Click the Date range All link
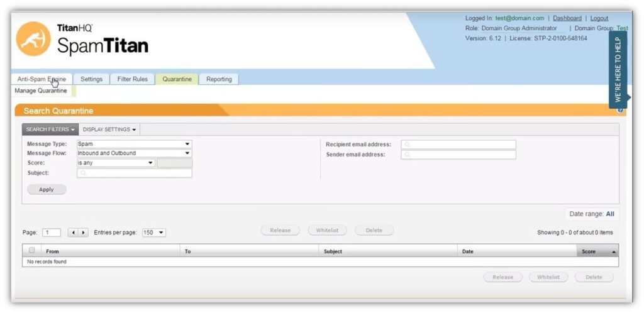Screen dimensions: 644x313 [x=609, y=214]
